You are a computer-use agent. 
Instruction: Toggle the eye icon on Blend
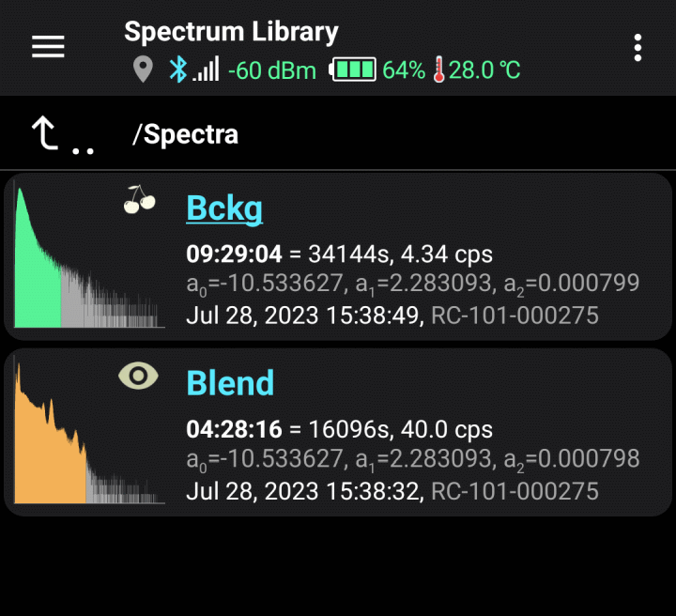pyautogui.click(x=138, y=376)
